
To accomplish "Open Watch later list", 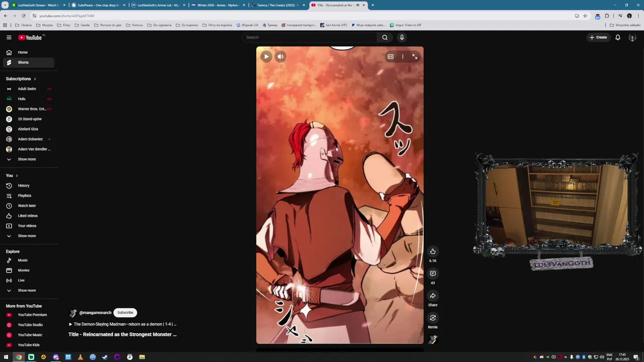I will [x=29, y=206].
